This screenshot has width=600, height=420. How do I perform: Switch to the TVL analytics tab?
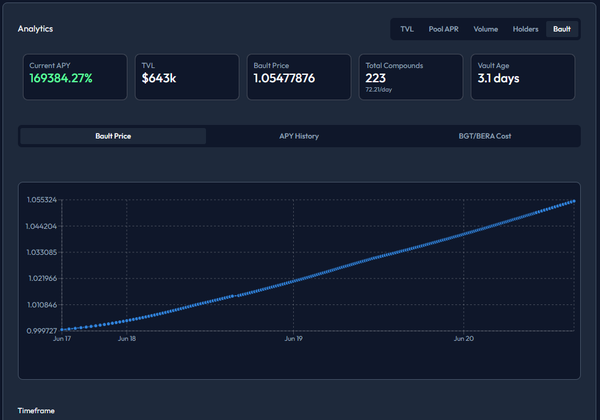(407, 29)
